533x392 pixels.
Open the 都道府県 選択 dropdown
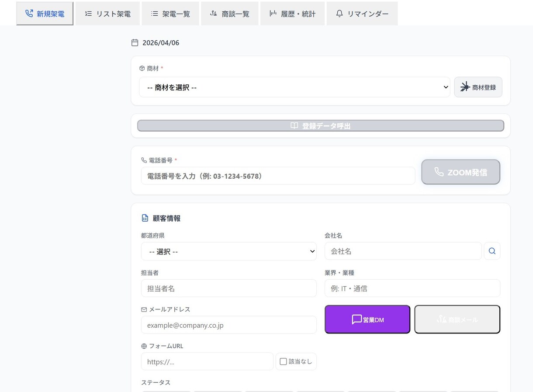coord(229,252)
